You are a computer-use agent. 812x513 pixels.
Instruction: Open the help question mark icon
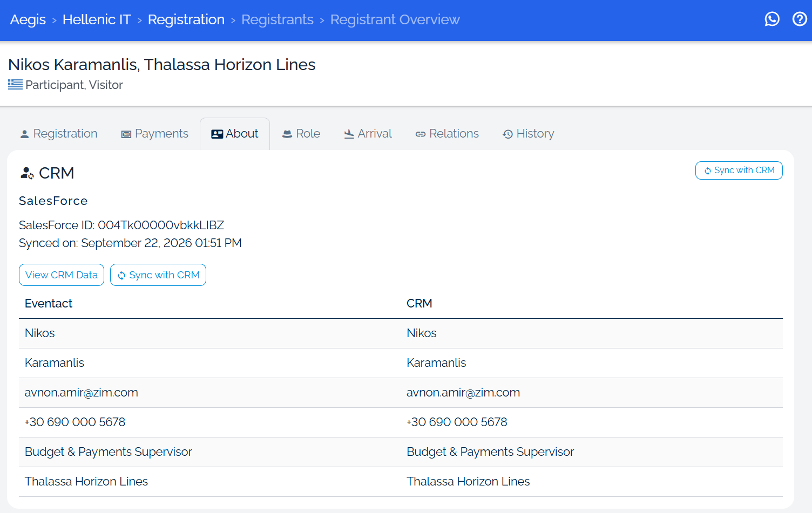pos(800,19)
